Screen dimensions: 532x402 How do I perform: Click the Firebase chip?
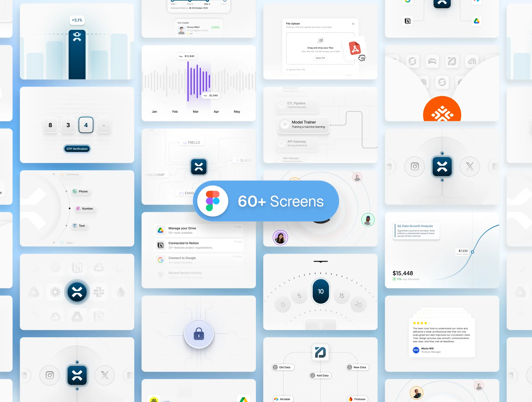358,399
